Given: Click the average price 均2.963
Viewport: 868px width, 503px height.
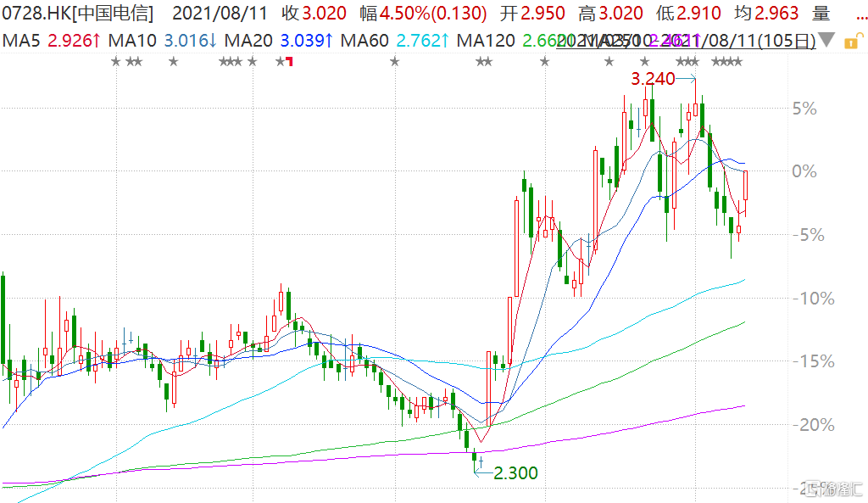Looking at the screenshot, I should (766, 13).
